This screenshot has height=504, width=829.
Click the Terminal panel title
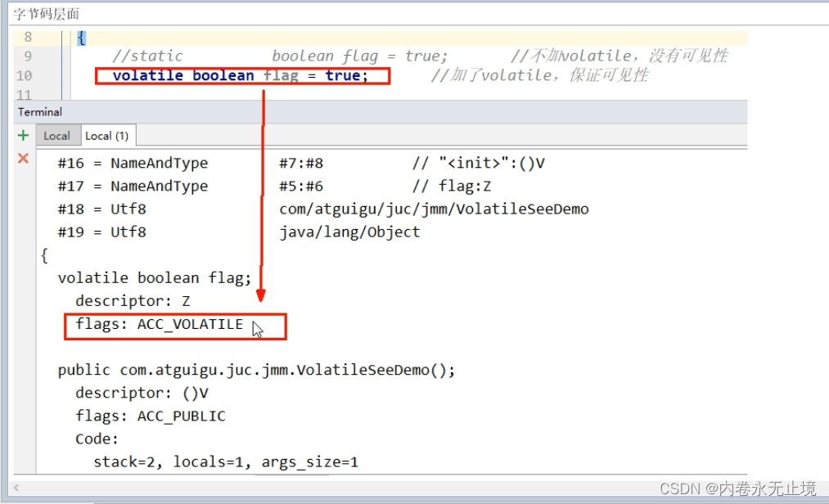pyautogui.click(x=39, y=112)
